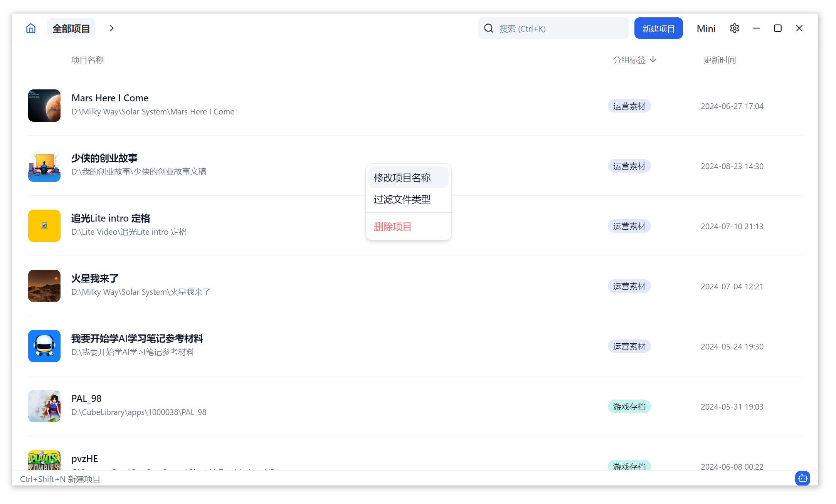The width and height of the screenshot is (836, 504).
Task: Choose 过滤文件类型 in context menu
Action: click(x=408, y=199)
